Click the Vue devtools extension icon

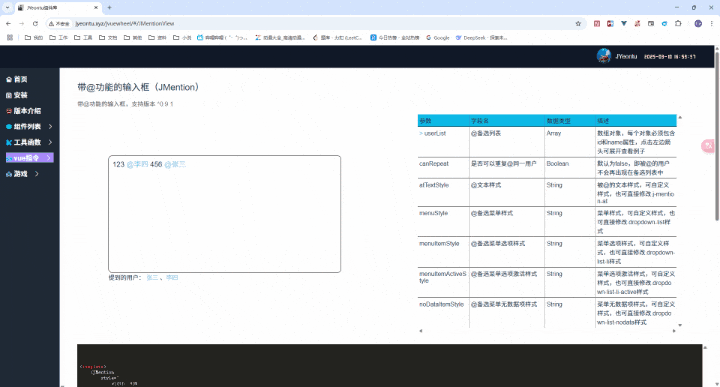click(624, 23)
